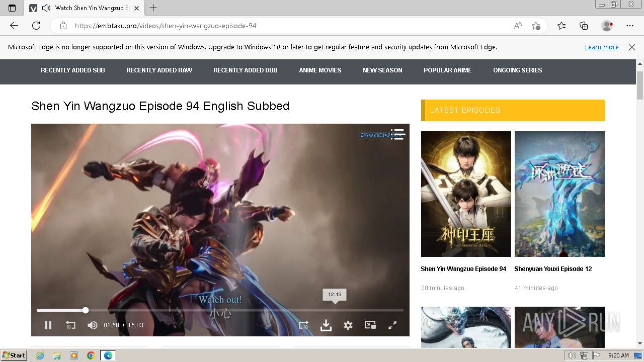Click the Latest Episodes heading
The width and height of the screenshot is (644, 362).
tap(465, 110)
